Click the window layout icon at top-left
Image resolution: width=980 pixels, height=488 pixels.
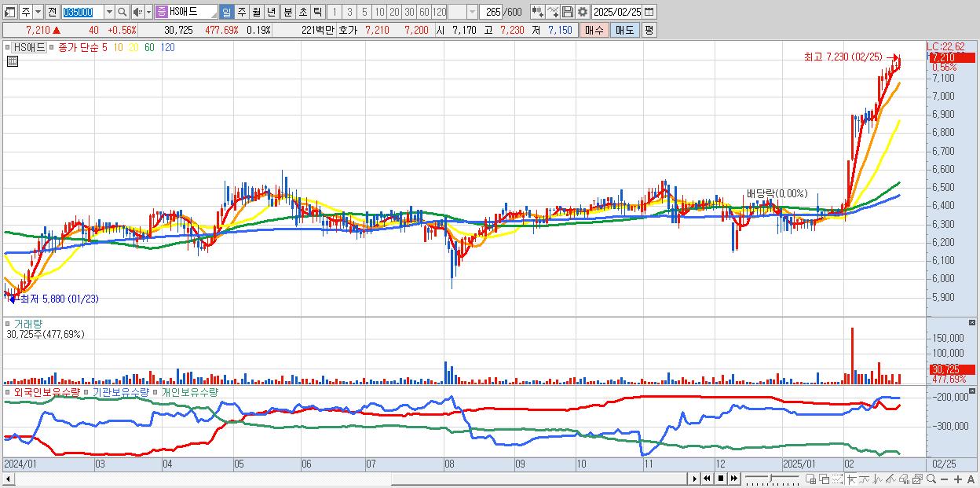[x=9, y=12]
